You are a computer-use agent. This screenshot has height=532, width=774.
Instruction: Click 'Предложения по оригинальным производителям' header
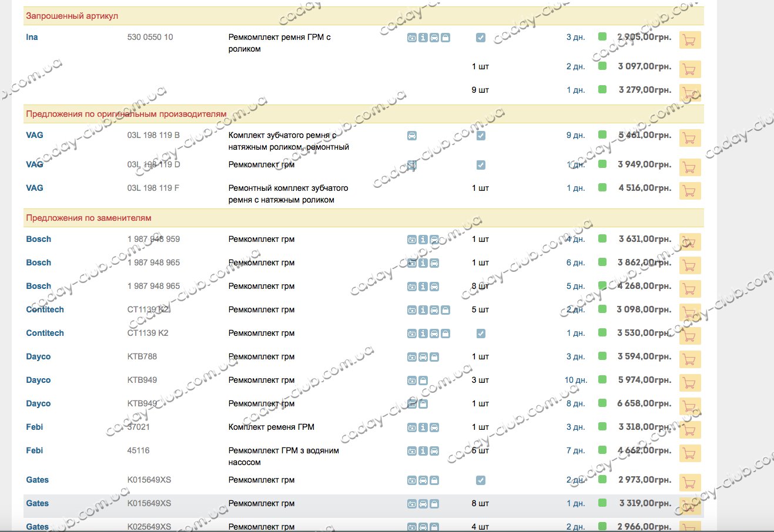click(x=126, y=114)
